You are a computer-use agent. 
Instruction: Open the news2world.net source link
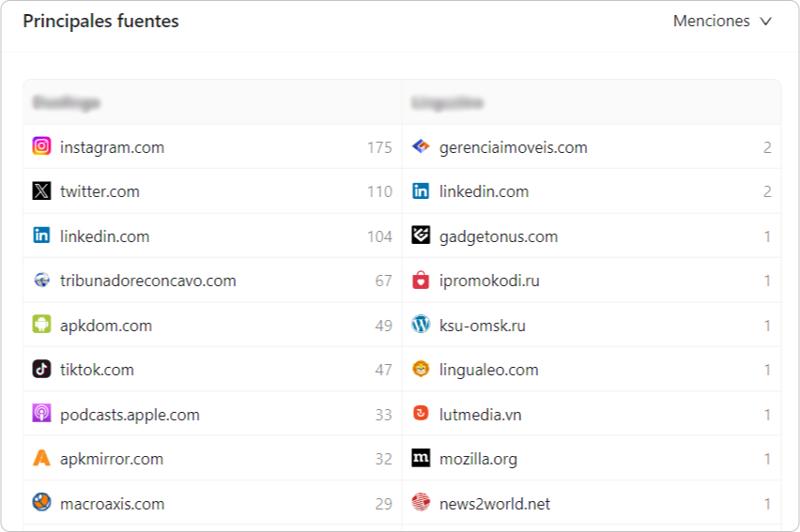[x=495, y=504]
